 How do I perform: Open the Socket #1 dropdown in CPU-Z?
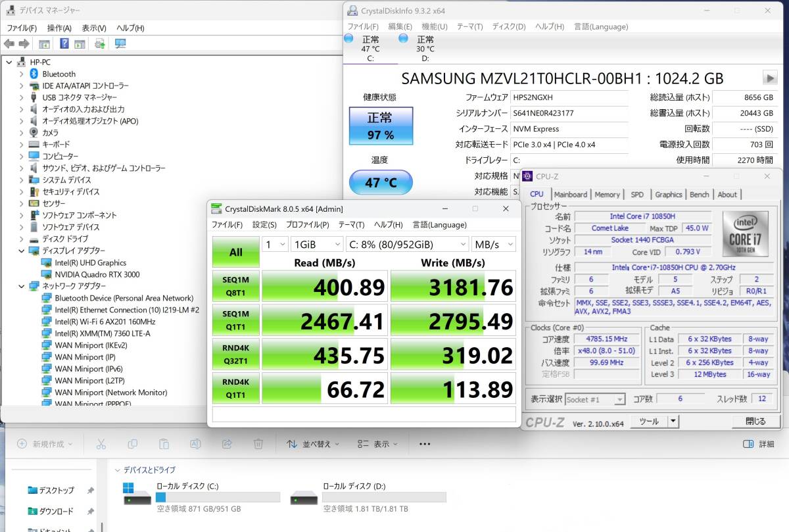(x=594, y=399)
